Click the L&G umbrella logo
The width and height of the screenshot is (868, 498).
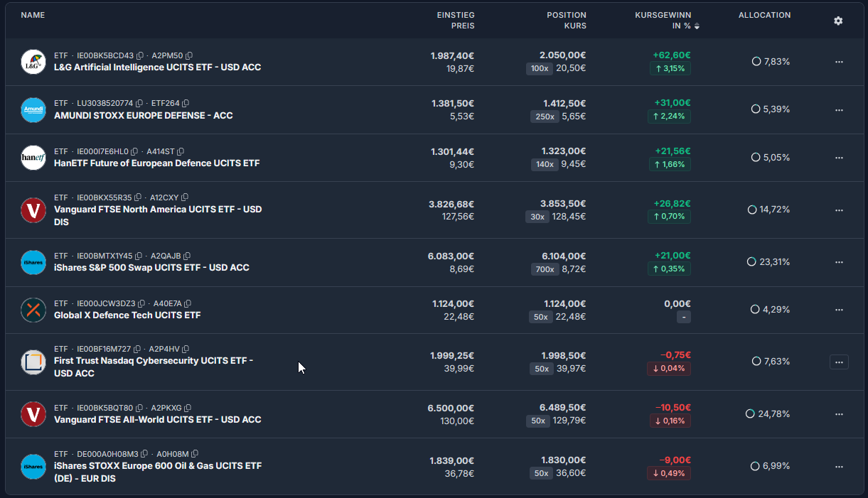pyautogui.click(x=33, y=62)
